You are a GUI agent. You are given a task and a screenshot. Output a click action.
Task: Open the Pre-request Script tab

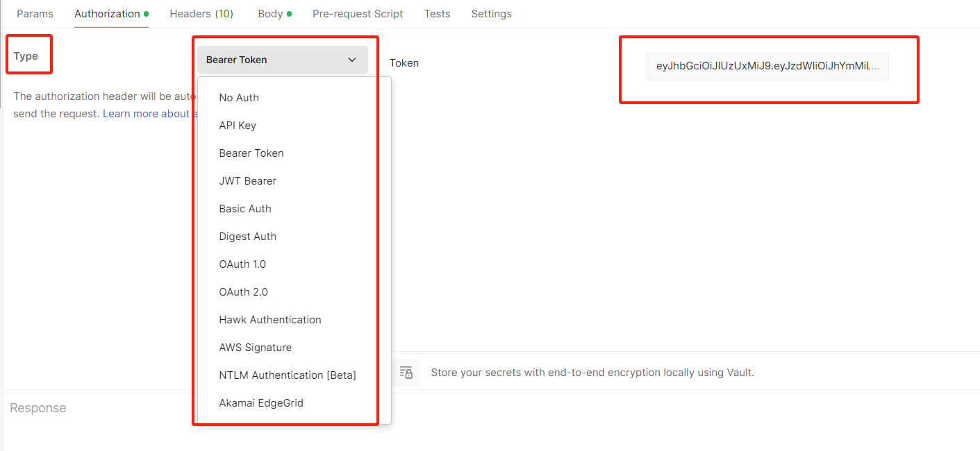click(x=358, y=14)
